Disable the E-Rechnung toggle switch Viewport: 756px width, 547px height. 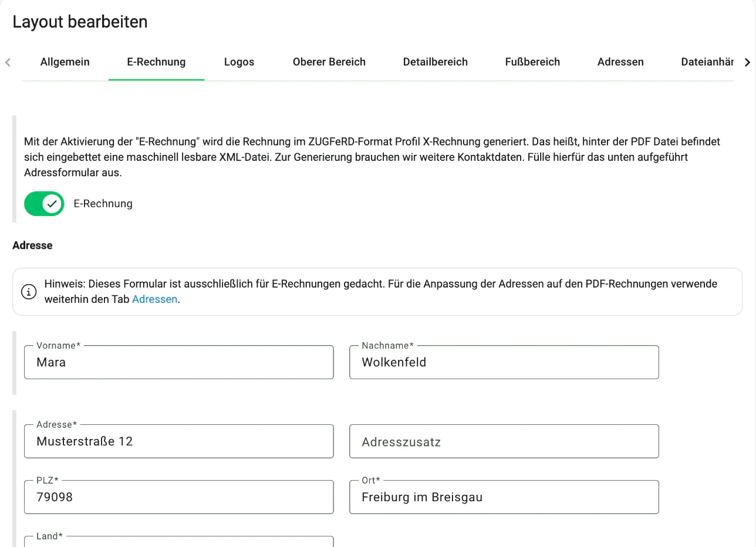click(44, 204)
